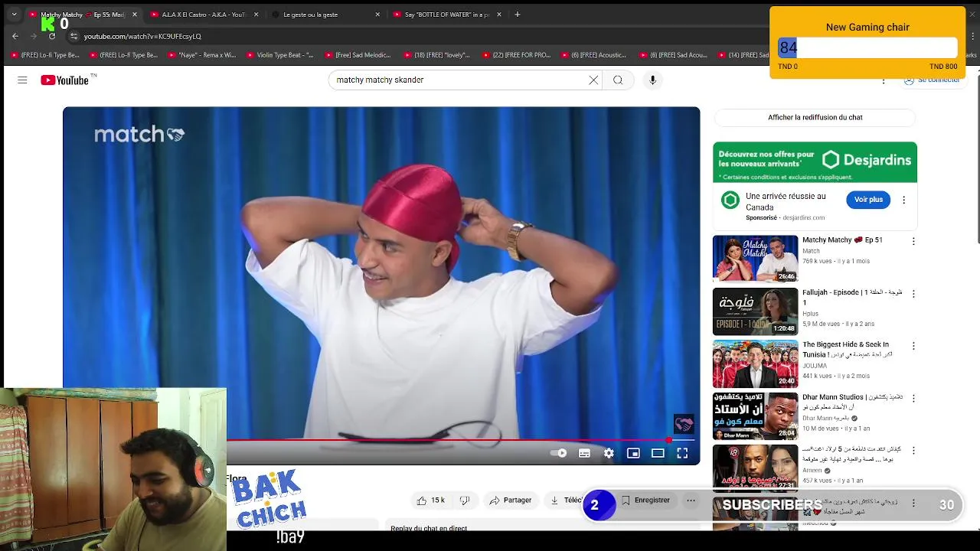Click the Se connecter sign-in button
The image size is (980, 551).
pos(932,80)
